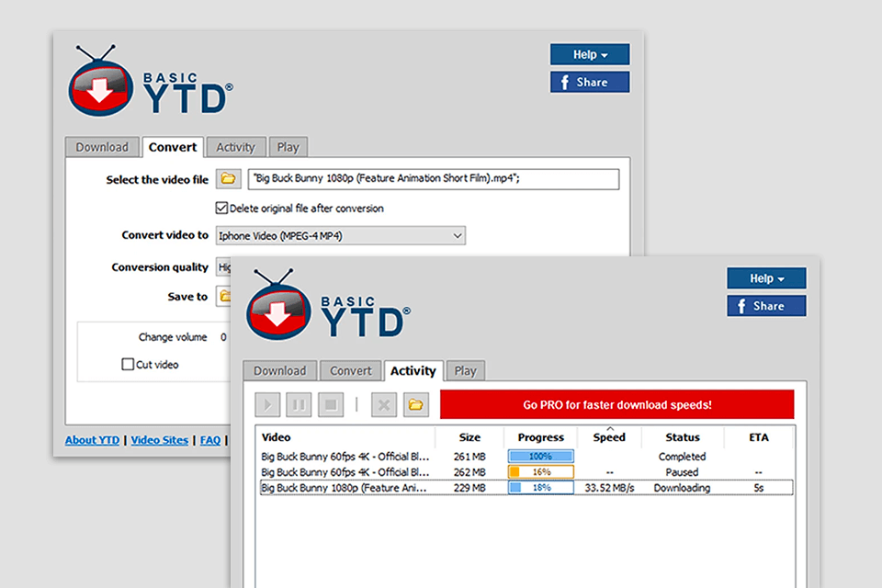The height and width of the screenshot is (588, 882).
Task: Select the 261 MB Big Buck Bunny row
Action: coord(526,457)
